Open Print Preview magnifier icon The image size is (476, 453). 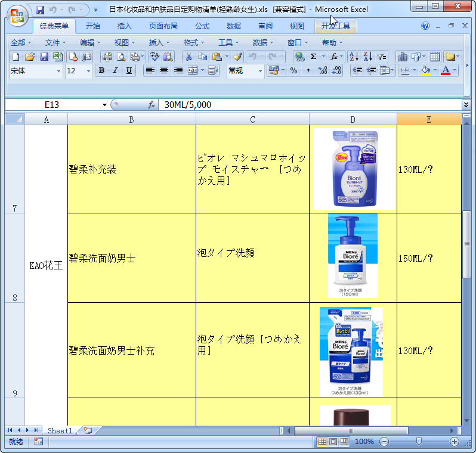coord(121,57)
